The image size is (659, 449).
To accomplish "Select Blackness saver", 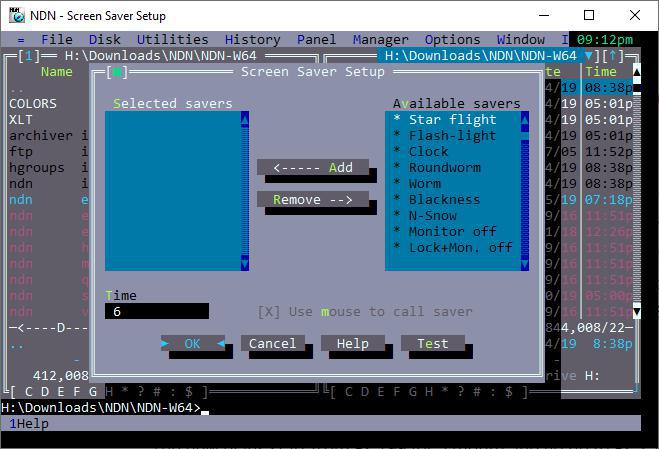I will pyautogui.click(x=453, y=199).
